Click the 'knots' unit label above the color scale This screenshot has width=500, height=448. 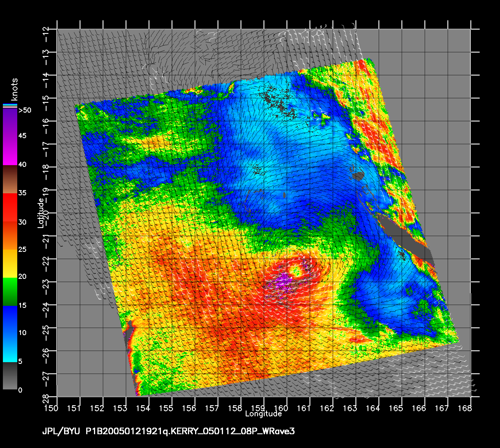tap(14, 89)
